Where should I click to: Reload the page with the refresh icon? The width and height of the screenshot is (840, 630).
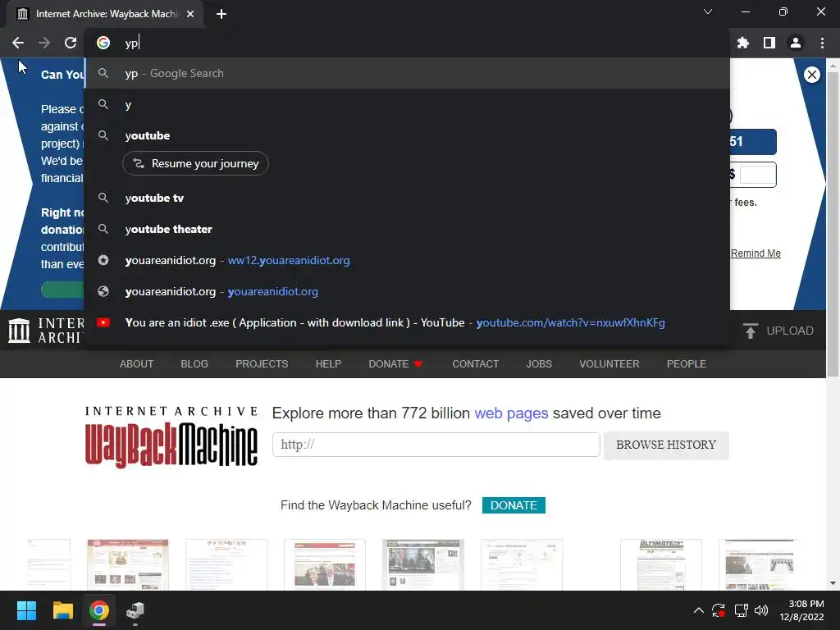71,43
